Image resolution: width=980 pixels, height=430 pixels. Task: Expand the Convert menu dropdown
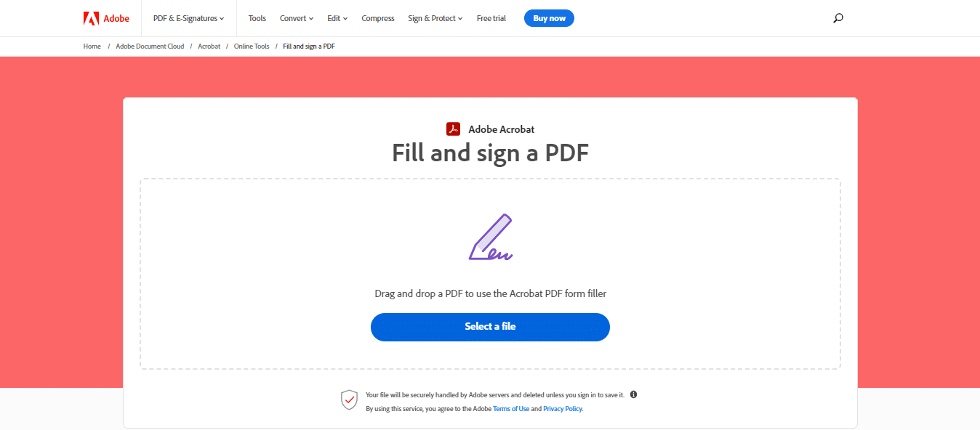point(297,18)
